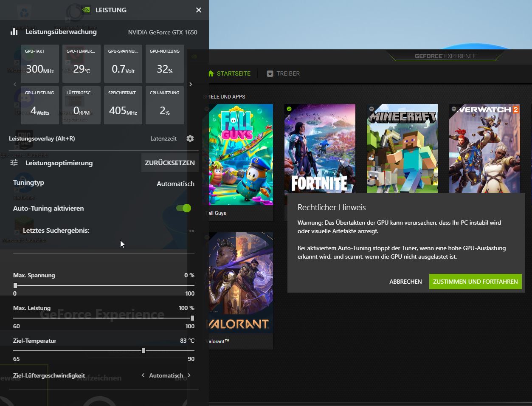
Task: Select the Lüftergeschwindigkeit 0 RPM tile
Action: [82, 105]
